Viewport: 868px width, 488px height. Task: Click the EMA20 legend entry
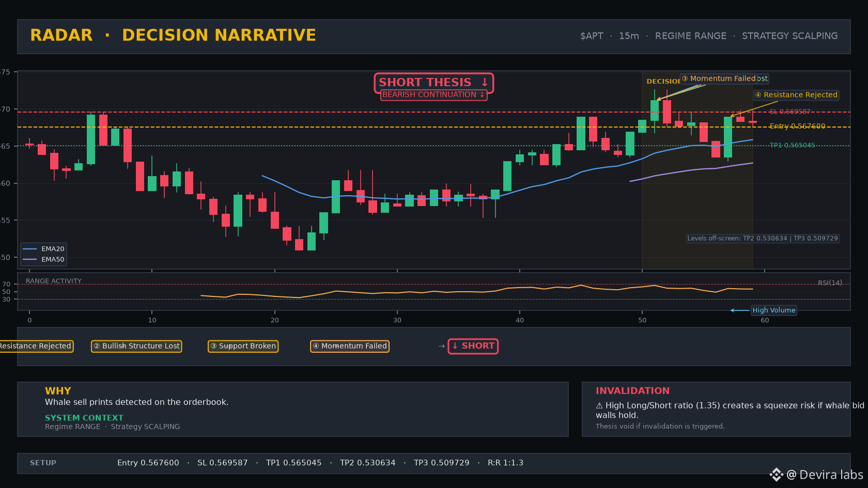tap(44, 249)
